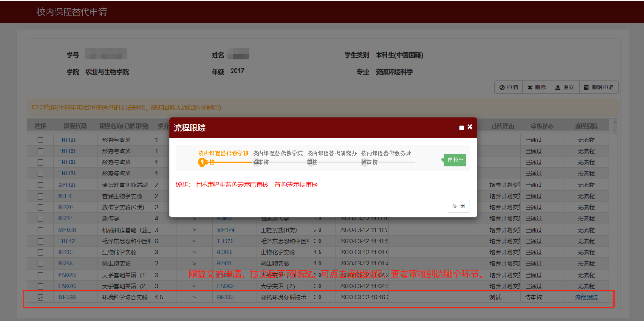Open course code link BI232
This screenshot has width=644, height=321.
click(x=66, y=252)
